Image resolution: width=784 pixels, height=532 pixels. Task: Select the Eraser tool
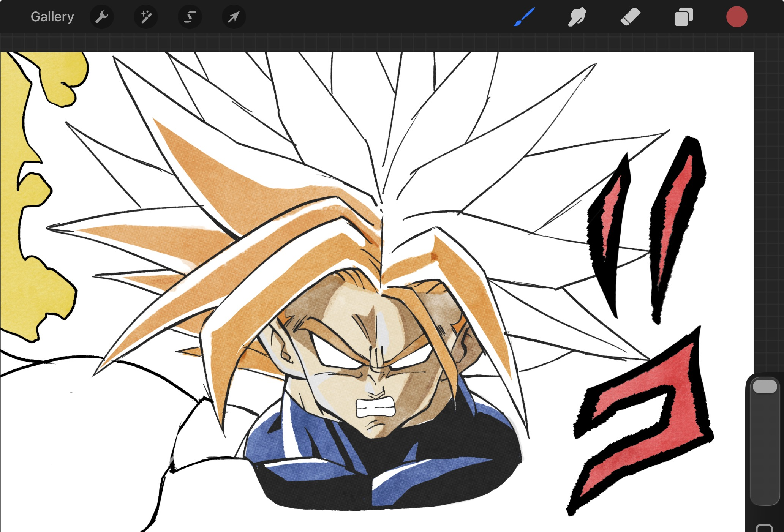click(631, 17)
